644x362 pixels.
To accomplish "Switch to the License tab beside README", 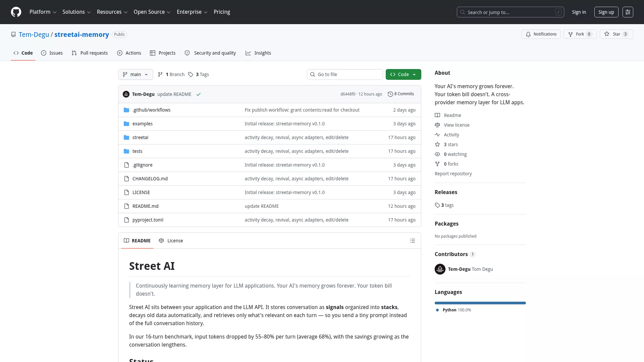I will [x=171, y=241].
